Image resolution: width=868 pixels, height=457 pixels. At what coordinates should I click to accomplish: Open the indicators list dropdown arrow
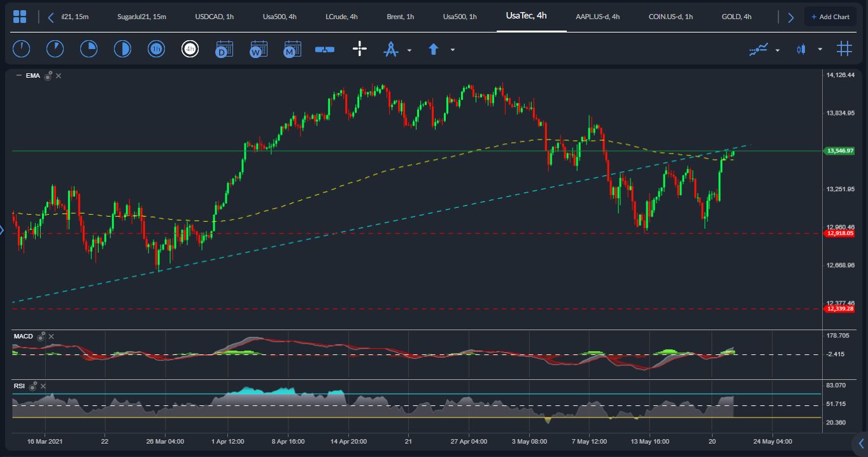[x=778, y=50]
